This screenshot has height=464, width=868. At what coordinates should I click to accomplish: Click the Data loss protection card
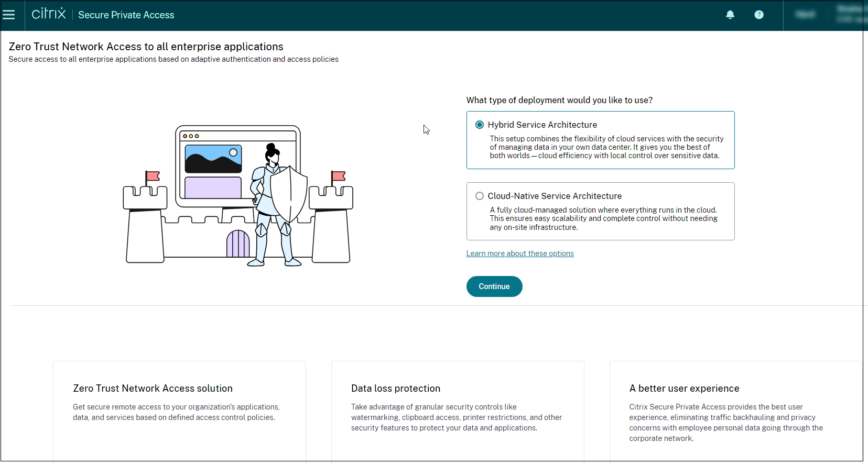458,411
